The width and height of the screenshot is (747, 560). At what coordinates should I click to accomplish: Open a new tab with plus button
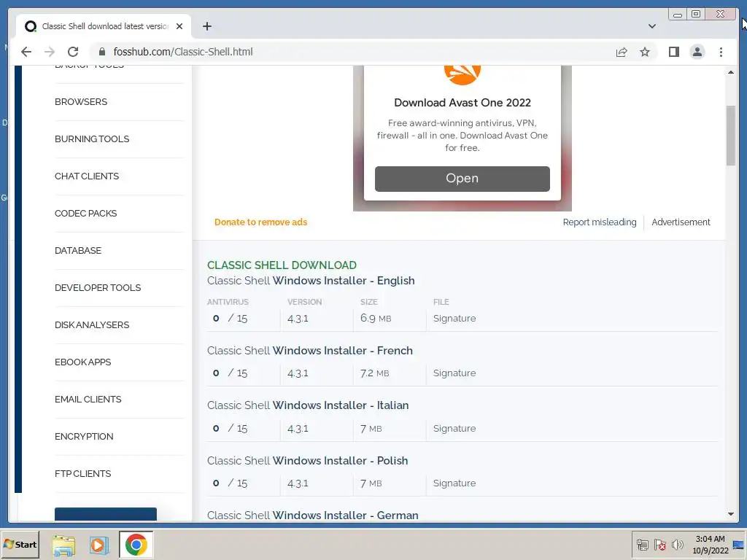point(206,26)
